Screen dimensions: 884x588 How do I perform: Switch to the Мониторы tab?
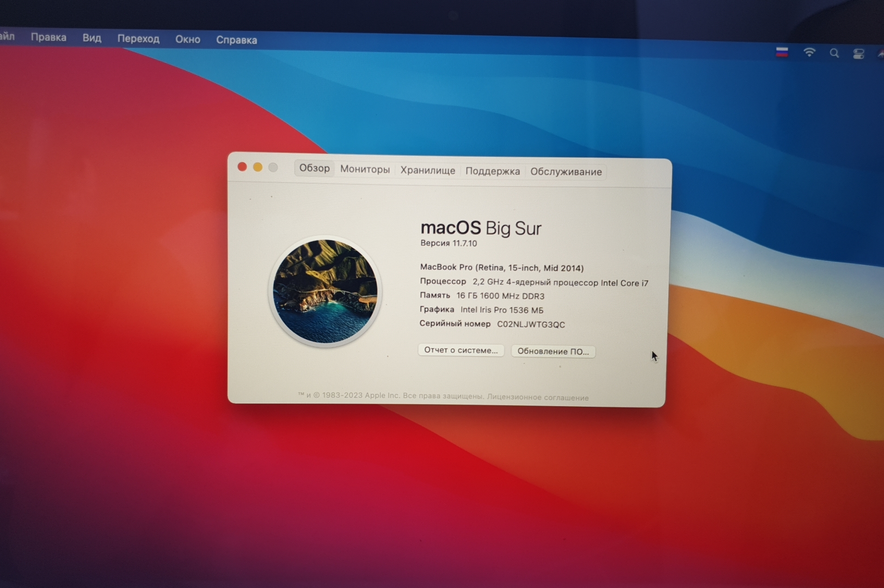[x=365, y=169]
